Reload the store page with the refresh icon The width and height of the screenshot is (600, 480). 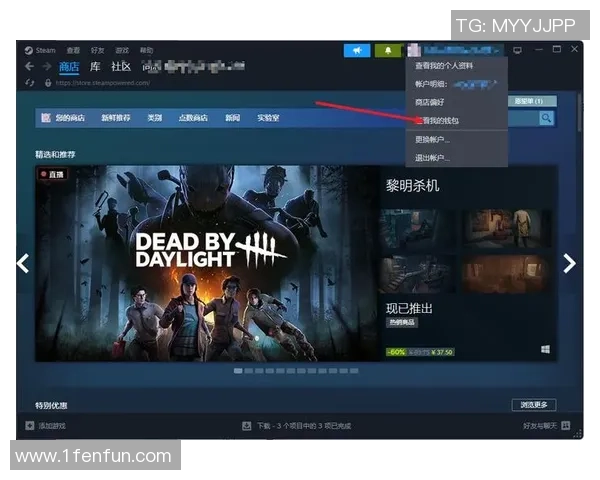pyautogui.click(x=29, y=83)
